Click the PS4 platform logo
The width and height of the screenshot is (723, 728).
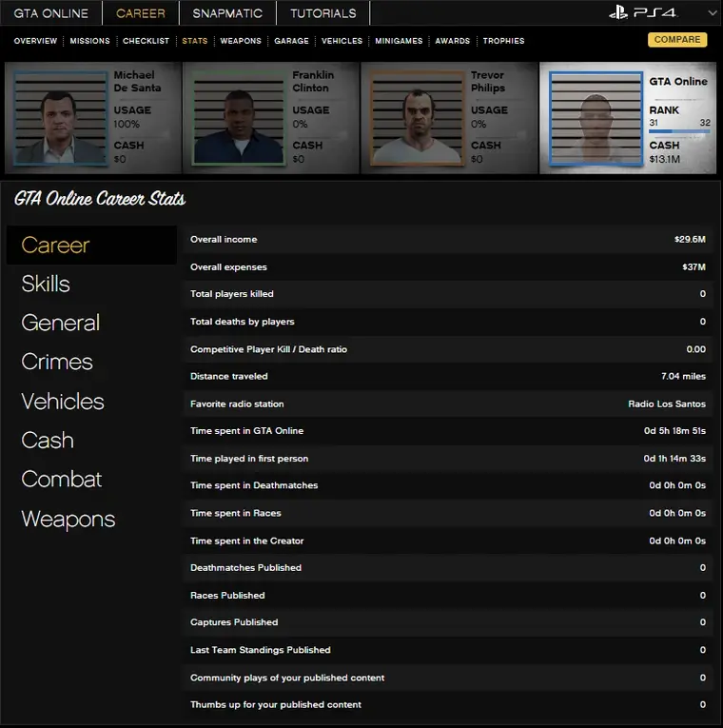click(x=643, y=13)
